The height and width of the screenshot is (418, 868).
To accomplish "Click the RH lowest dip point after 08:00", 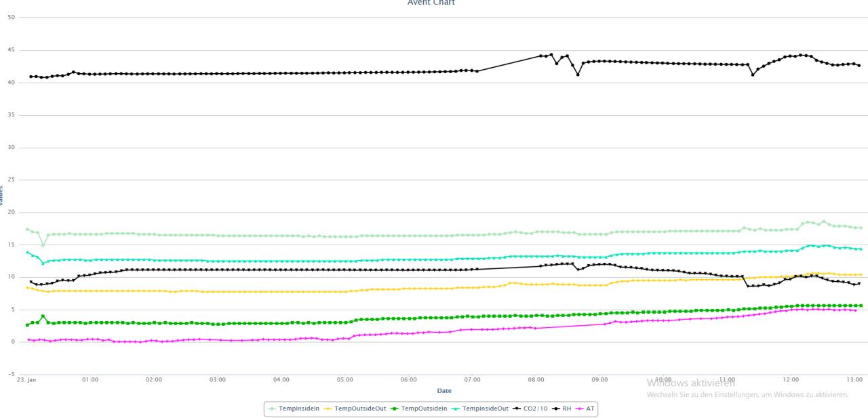I will pos(578,75).
